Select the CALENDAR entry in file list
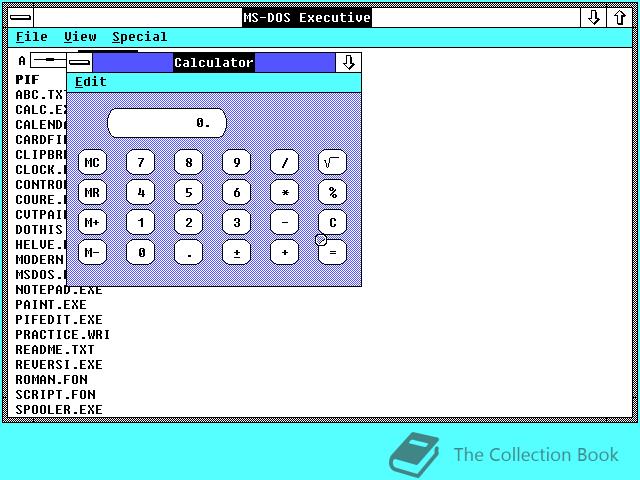This screenshot has width=640, height=480. pyautogui.click(x=40, y=124)
